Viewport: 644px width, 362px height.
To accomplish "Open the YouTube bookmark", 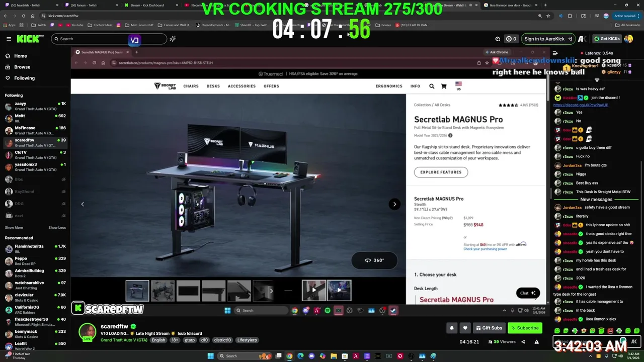I will pos(74,25).
